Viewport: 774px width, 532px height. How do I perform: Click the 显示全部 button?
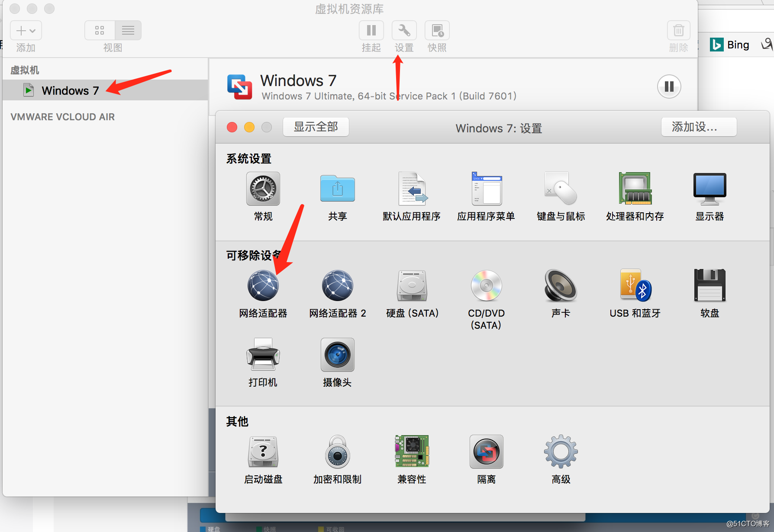click(316, 127)
